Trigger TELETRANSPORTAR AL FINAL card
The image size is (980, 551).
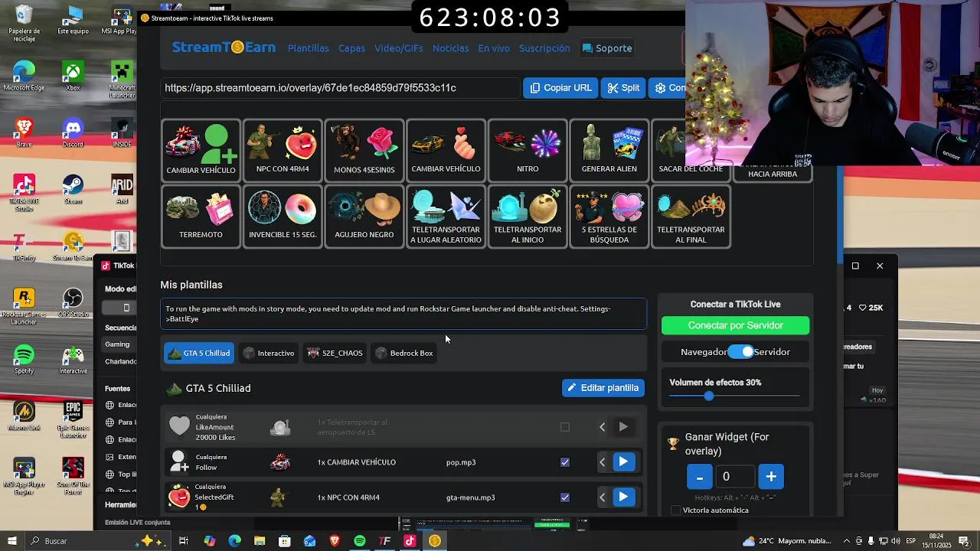(691, 217)
